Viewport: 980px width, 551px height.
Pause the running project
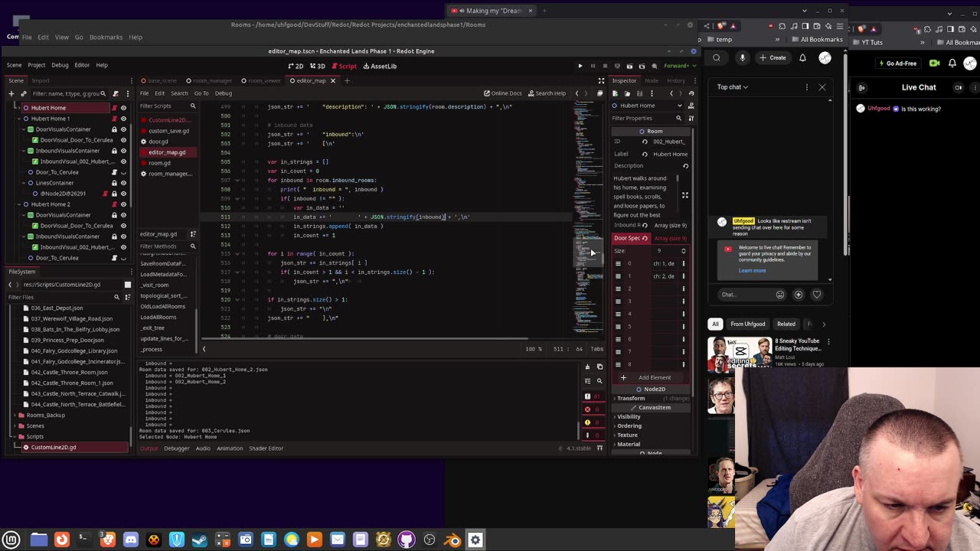coord(593,66)
